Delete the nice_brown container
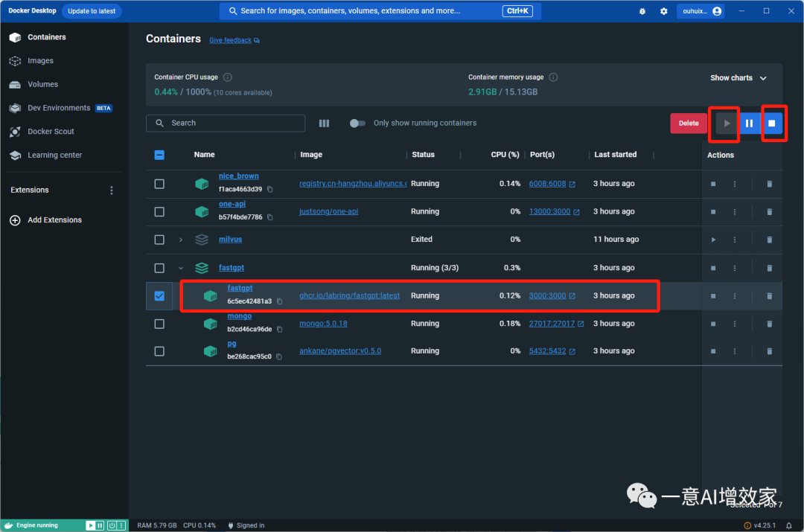The height and width of the screenshot is (532, 804). tap(769, 184)
